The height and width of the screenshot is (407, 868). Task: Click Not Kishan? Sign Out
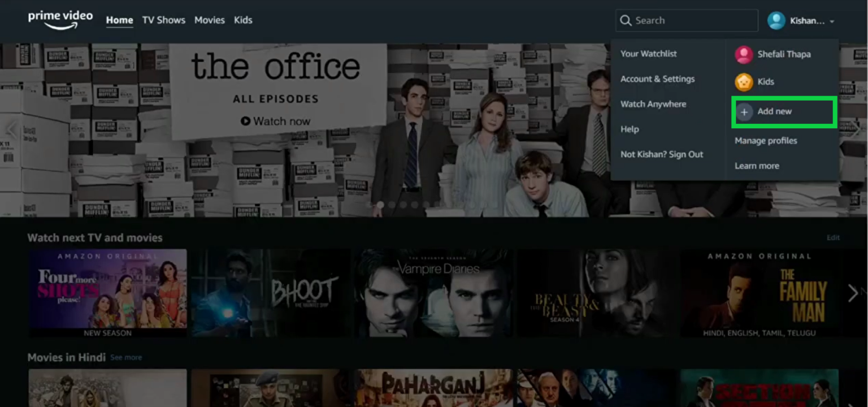pos(662,154)
